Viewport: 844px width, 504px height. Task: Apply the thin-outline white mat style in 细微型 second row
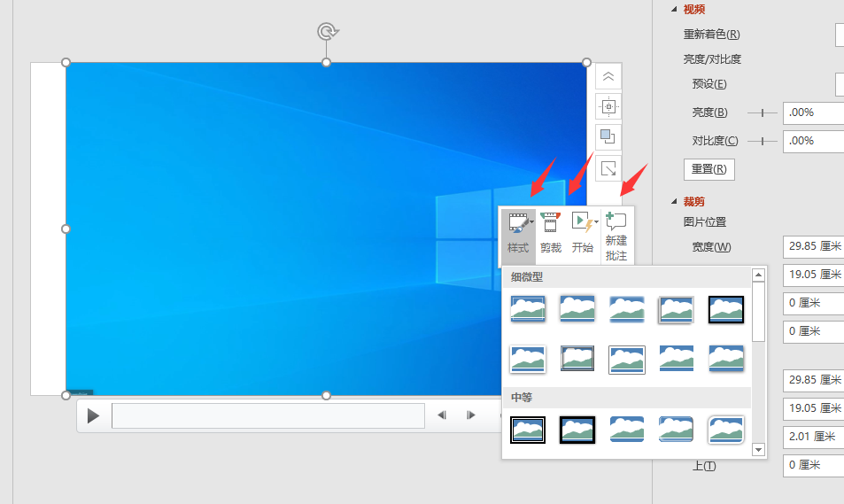click(626, 359)
